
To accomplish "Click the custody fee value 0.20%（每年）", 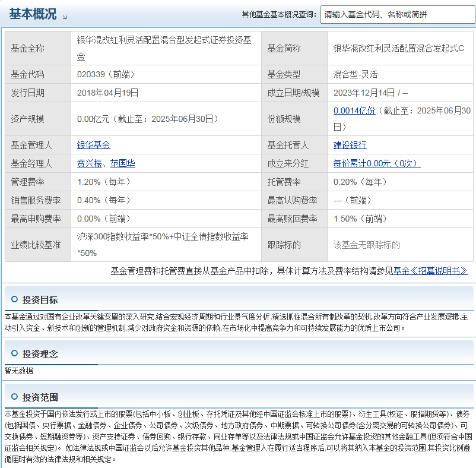I will click(360, 182).
